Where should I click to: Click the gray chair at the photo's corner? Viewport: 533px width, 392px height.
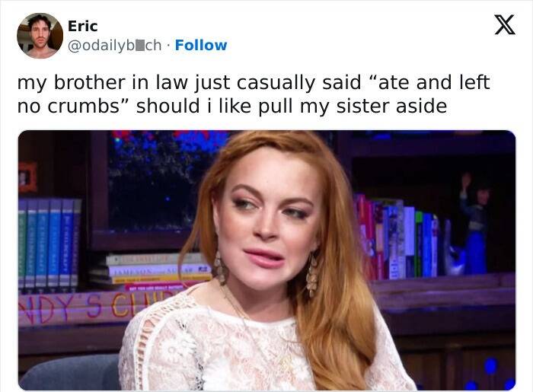pos(70,372)
